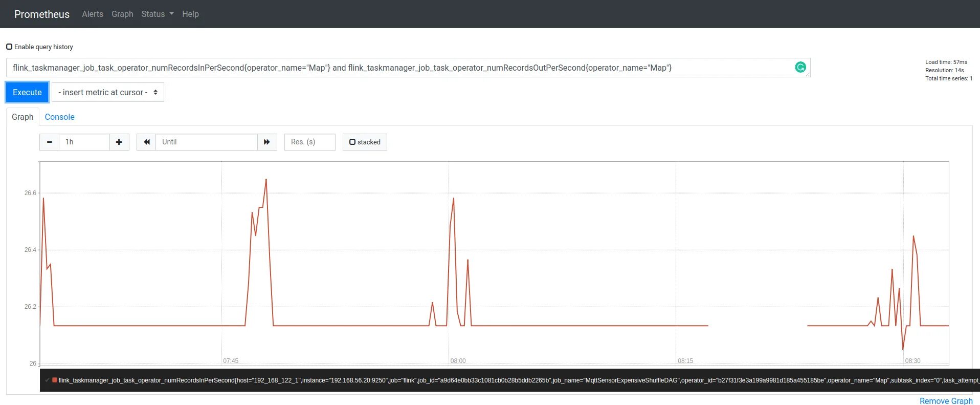Click the red series color swatch in the legend
Screen dimensions: 980x405
(x=55, y=380)
